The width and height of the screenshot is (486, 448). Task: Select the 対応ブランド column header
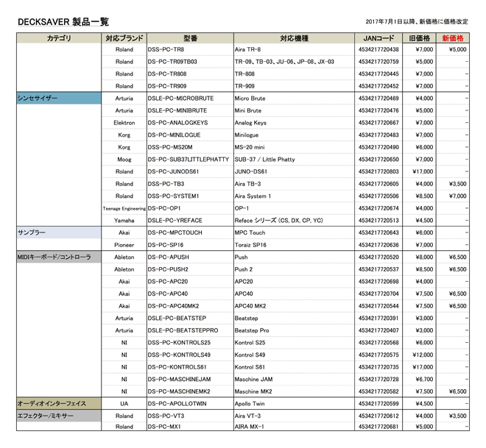(x=124, y=38)
